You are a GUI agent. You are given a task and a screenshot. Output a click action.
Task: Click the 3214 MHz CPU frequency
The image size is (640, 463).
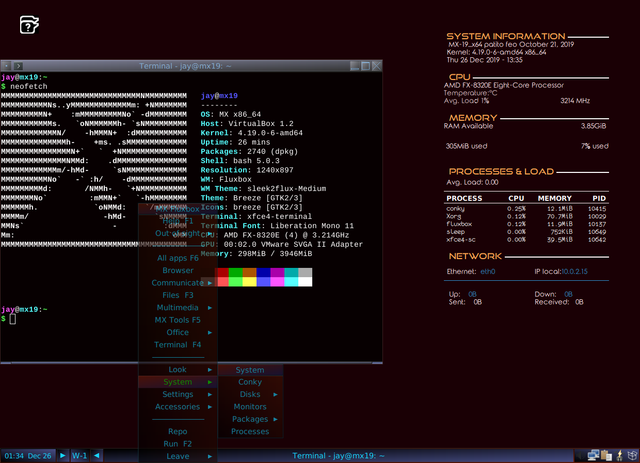tap(575, 101)
